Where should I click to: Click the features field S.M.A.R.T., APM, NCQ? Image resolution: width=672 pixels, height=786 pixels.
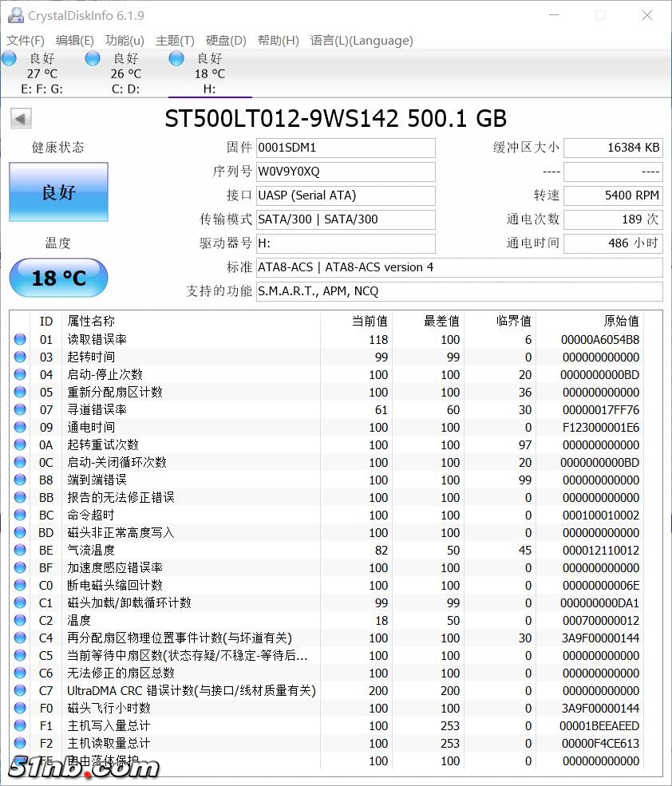pos(460,291)
